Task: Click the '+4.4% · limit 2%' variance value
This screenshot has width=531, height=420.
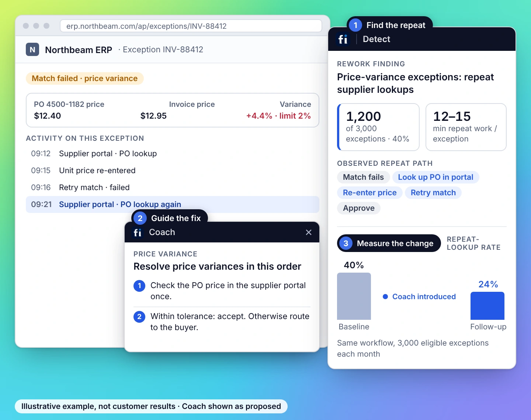Action: pyautogui.click(x=278, y=116)
